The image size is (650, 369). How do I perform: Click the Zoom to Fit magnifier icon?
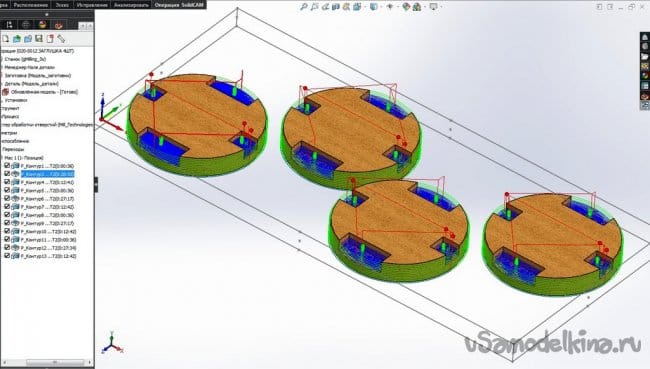coord(304,6)
